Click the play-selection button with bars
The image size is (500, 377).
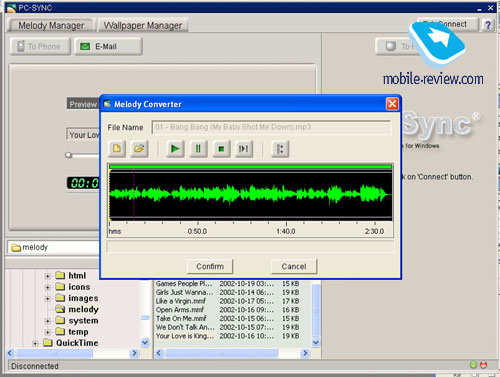(x=244, y=149)
